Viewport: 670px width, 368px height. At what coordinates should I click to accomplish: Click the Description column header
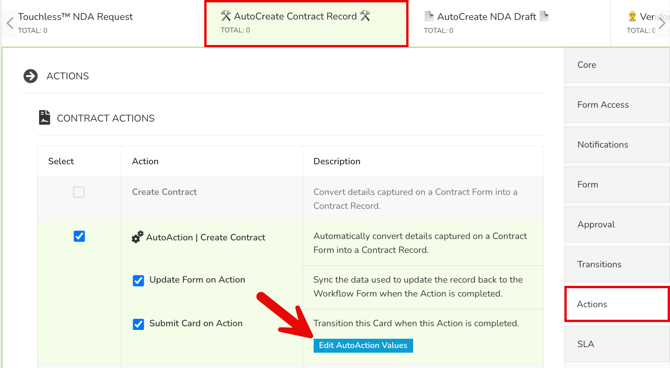[x=337, y=161]
